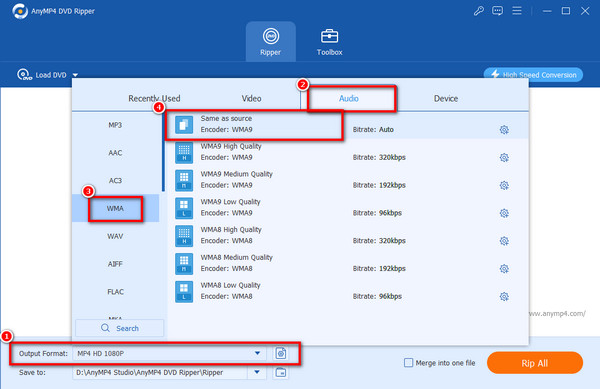Viewport: 600px width, 389px height.
Task: Click the WMA9 High Quality profile icon
Action: 184,153
